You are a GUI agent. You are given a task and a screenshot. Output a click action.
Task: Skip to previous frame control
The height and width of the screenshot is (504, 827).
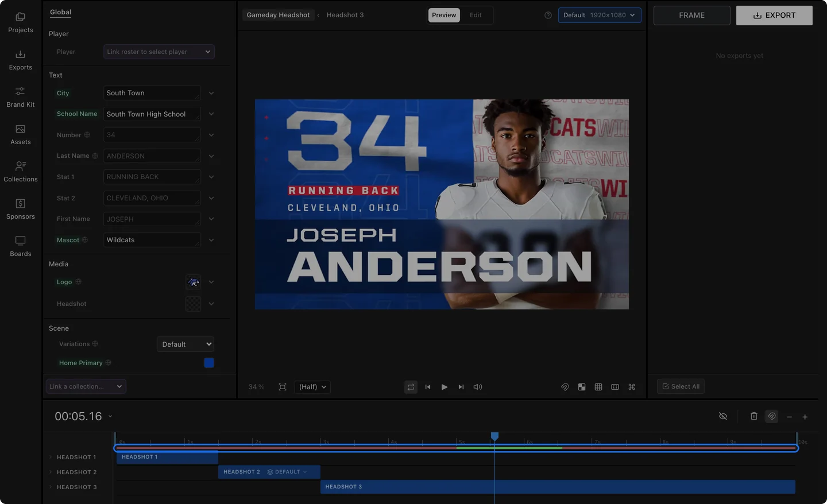pyautogui.click(x=428, y=387)
